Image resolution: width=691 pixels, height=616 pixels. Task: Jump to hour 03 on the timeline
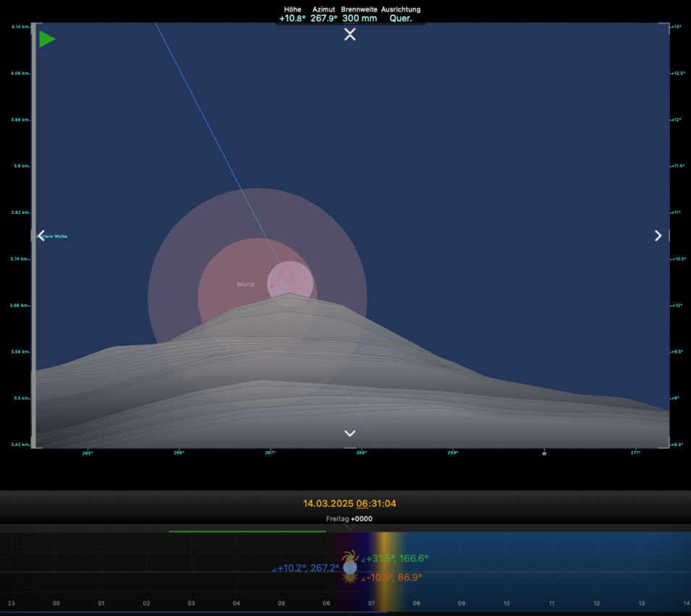(x=191, y=603)
